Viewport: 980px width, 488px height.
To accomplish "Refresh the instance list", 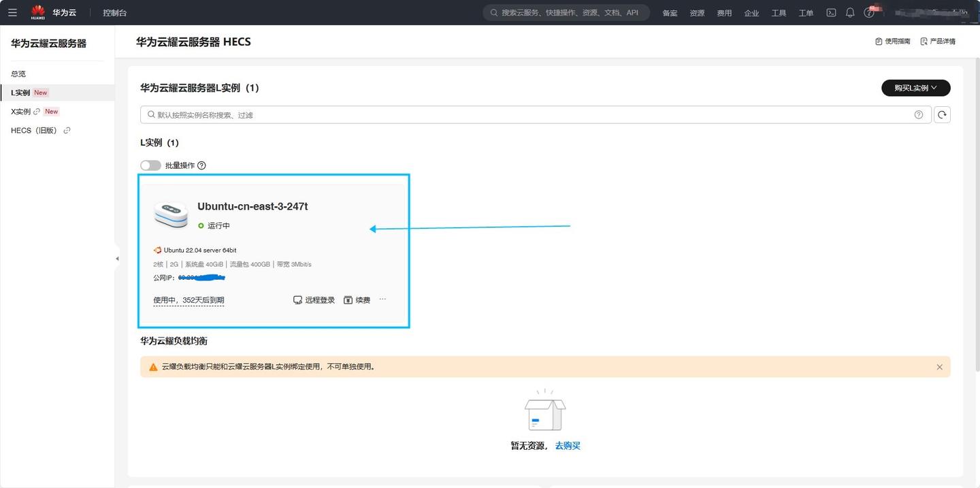I will point(942,115).
